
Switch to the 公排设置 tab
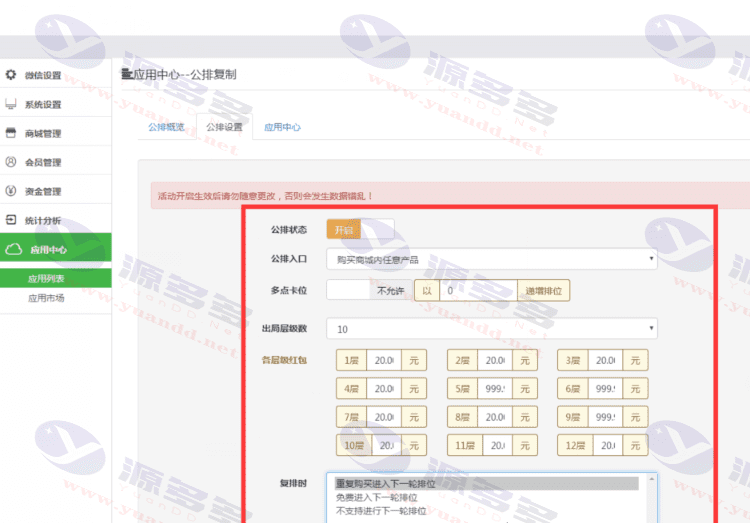point(224,127)
